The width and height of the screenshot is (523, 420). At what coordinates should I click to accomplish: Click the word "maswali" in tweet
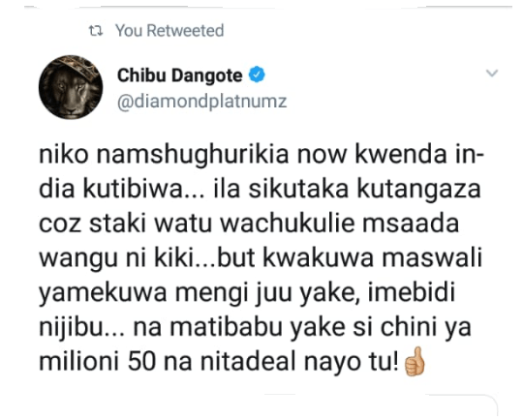[x=432, y=258]
